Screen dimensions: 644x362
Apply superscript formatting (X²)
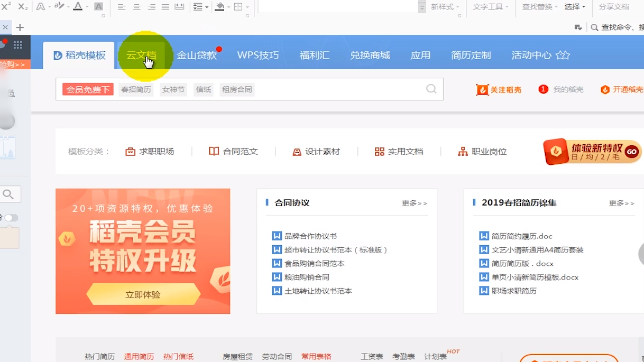point(6,6)
